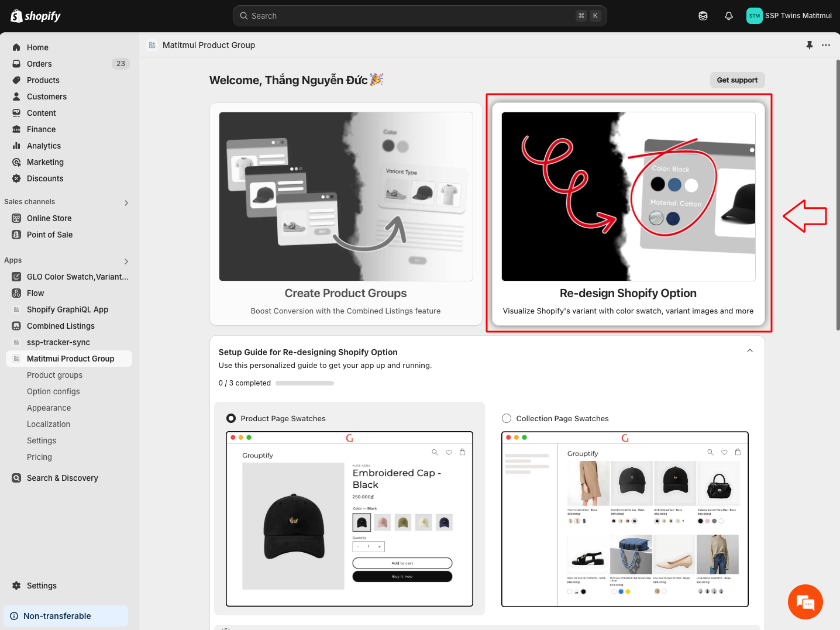Click the Flow app icon
The width and height of the screenshot is (840, 630).
pos(16,293)
